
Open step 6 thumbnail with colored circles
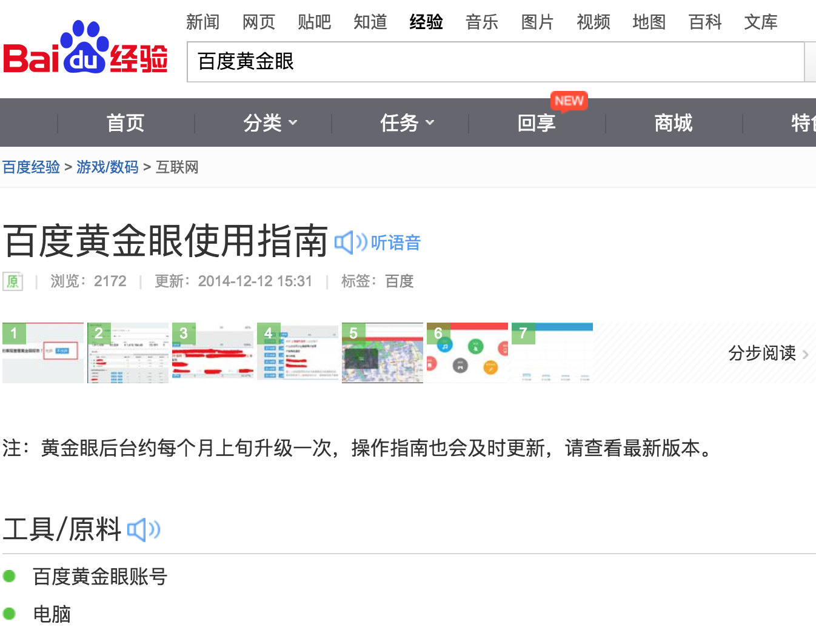click(467, 353)
